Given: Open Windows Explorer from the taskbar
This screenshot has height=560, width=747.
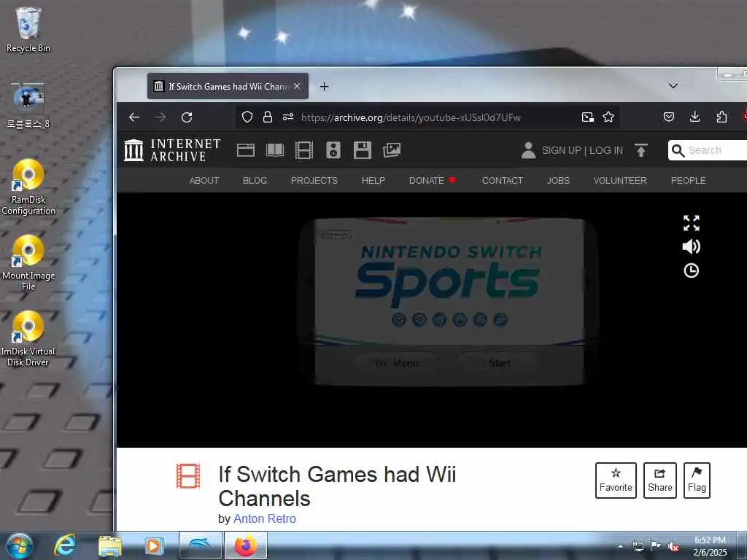Looking at the screenshot, I should tap(109, 546).
